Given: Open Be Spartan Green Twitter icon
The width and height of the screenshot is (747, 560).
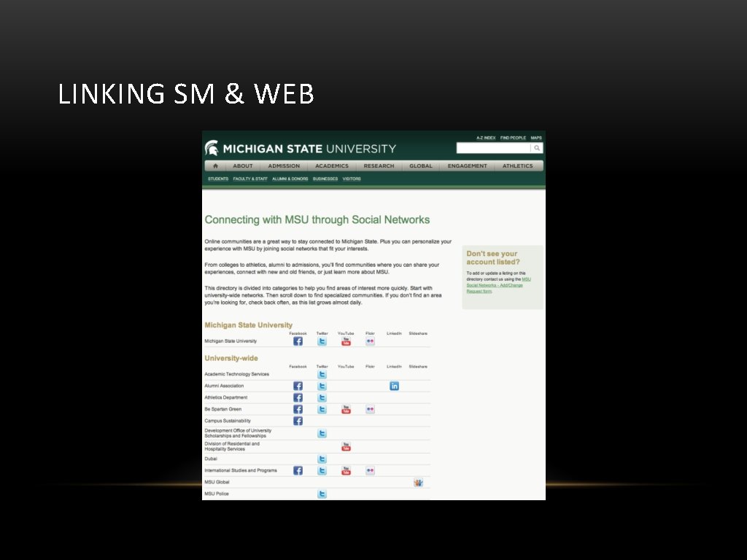Looking at the screenshot, I should click(322, 410).
